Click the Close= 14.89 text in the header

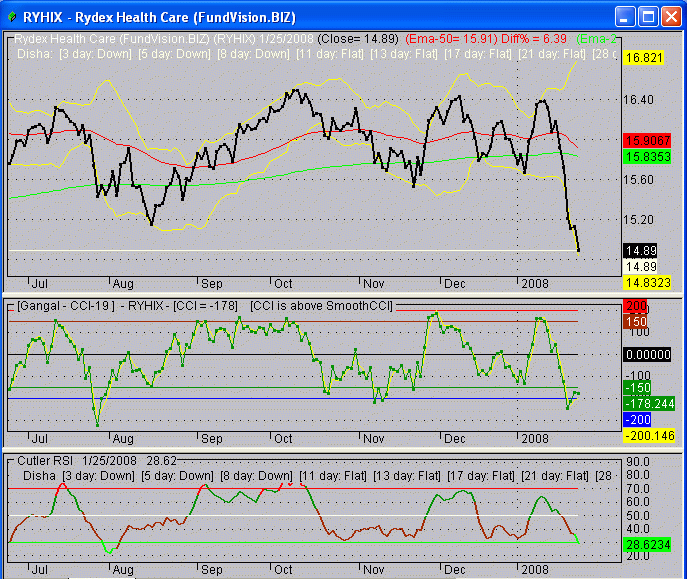(358, 39)
